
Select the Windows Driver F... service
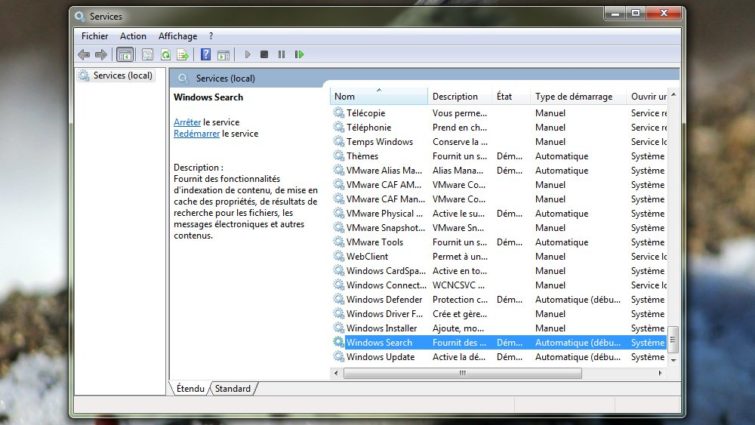tap(499, 314)
